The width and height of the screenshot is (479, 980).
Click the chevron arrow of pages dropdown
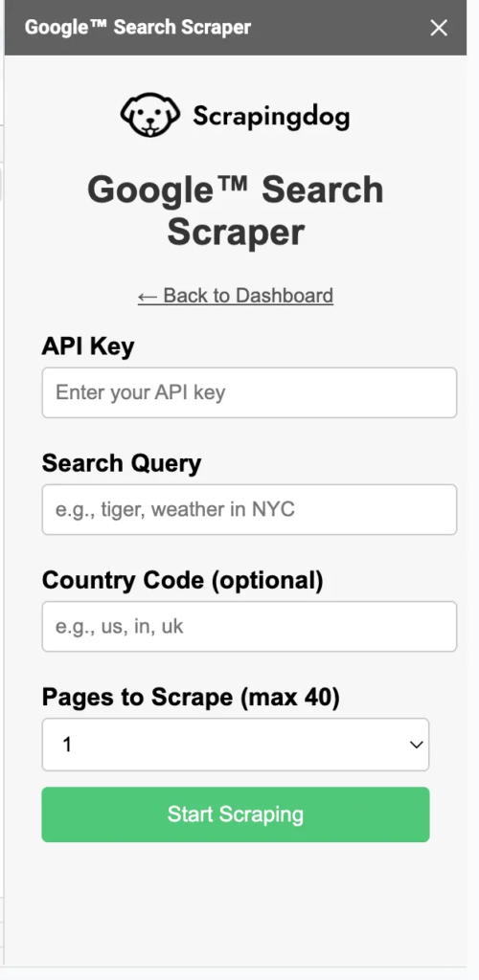tap(416, 745)
